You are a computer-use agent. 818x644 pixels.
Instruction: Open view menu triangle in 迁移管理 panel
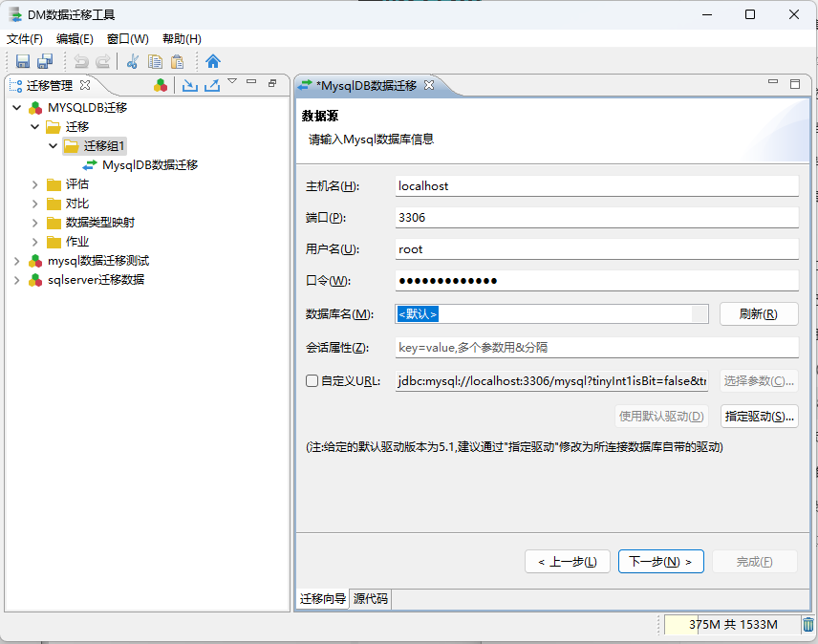coord(232,81)
